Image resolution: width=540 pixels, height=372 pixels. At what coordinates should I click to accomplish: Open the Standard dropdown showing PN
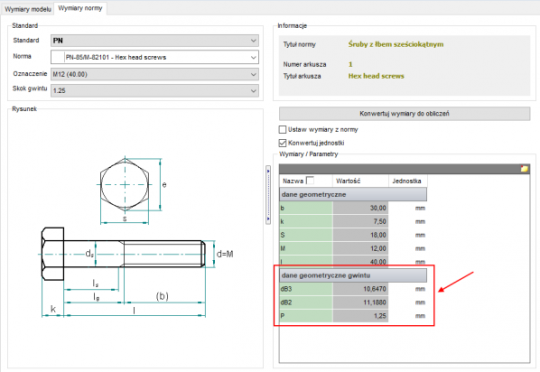coord(155,41)
